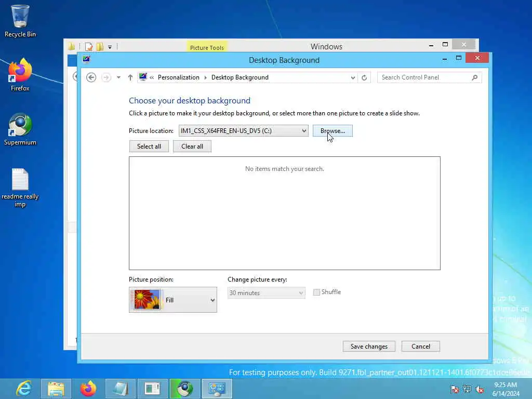
Task: Click the search magnifier icon
Action: point(475,77)
